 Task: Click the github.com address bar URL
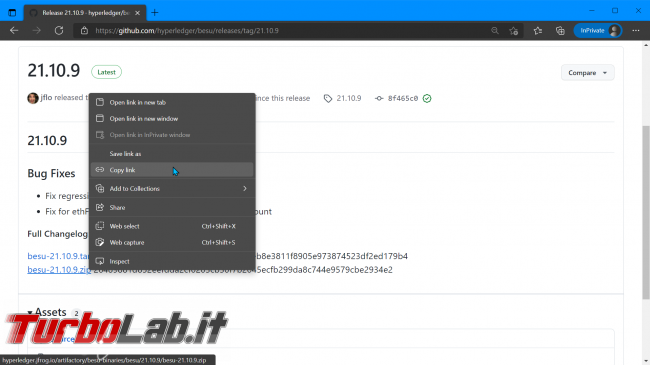(187, 31)
